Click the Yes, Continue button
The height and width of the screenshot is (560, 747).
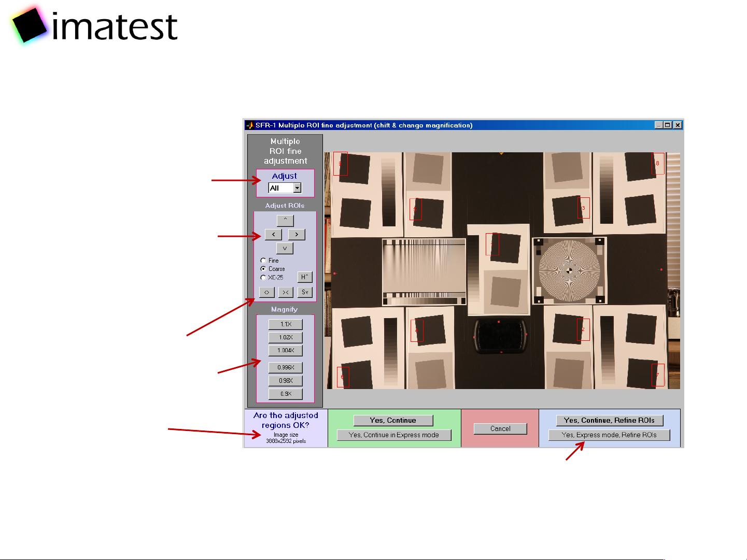[x=393, y=420]
